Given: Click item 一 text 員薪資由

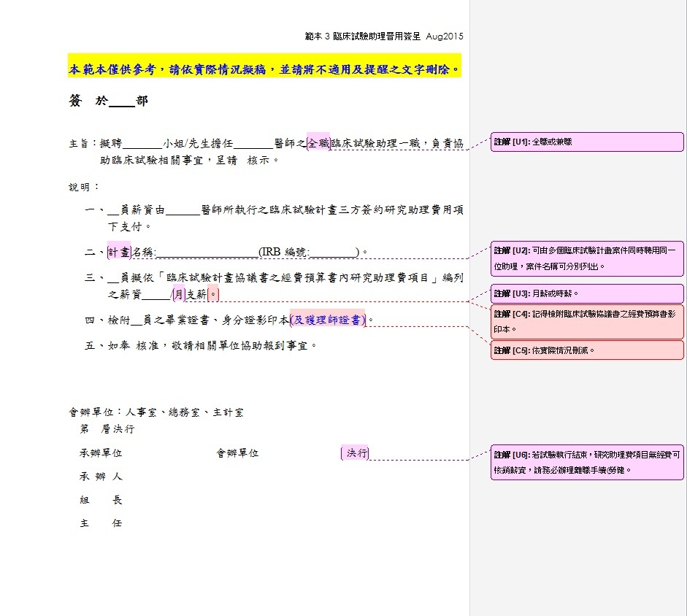Looking at the screenshot, I should point(142,210).
